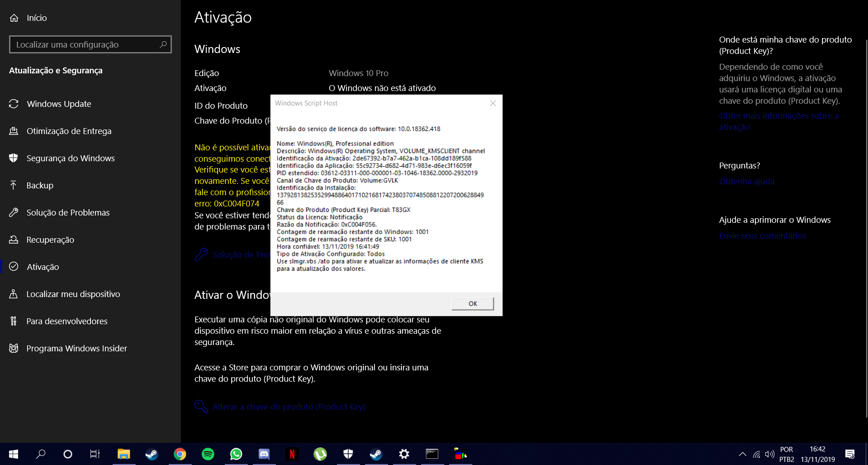Open the Windows Start menu

[14, 454]
